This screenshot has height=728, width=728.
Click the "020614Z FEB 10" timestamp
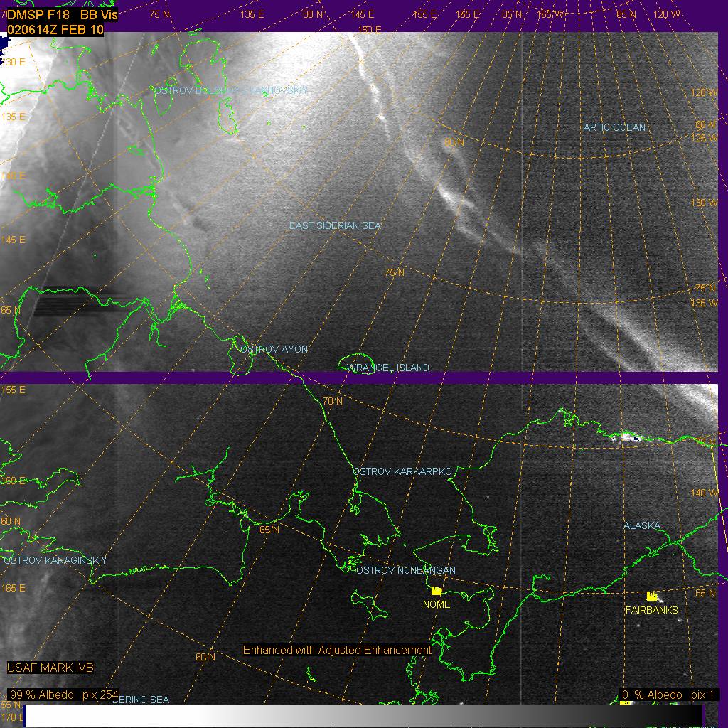click(55, 30)
